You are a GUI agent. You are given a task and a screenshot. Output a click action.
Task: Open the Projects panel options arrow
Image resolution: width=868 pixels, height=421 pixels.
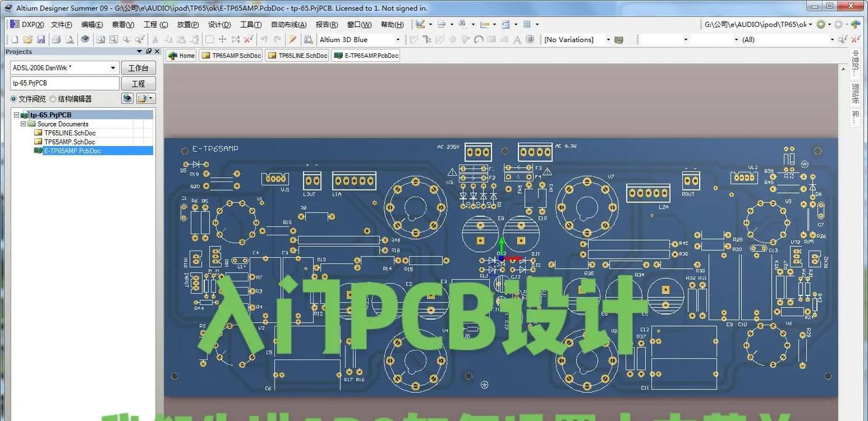pos(139,51)
